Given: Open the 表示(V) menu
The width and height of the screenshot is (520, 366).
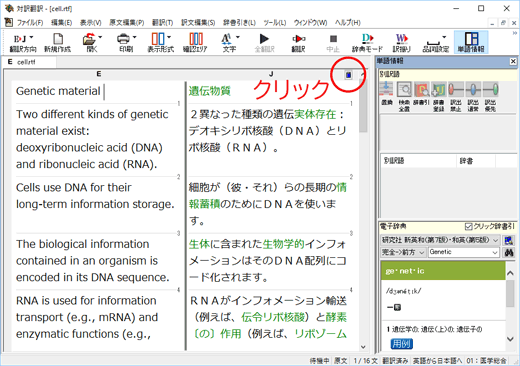Looking at the screenshot, I should tap(90, 23).
